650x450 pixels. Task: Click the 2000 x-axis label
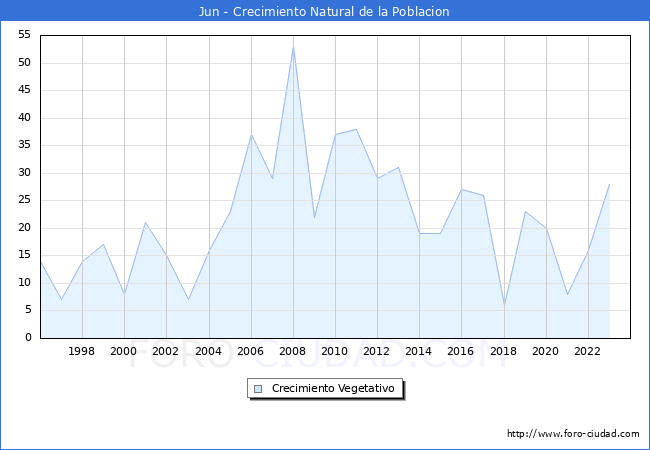(x=123, y=351)
